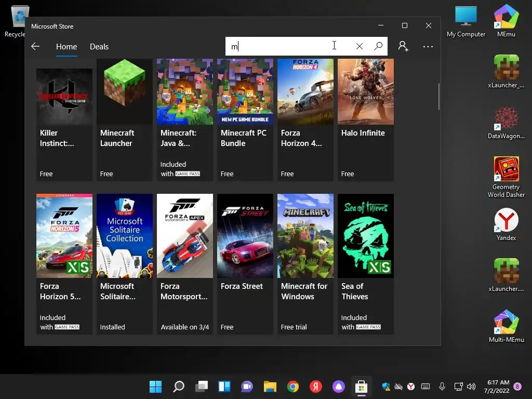The height and width of the screenshot is (399, 532).
Task: Click the Microsoft Store taskbar icon
Action: 362,387
